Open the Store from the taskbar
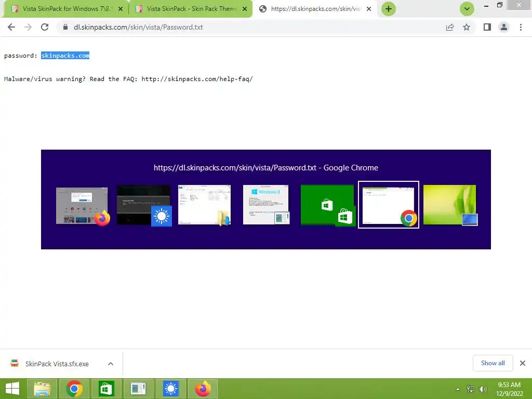 coord(107,389)
